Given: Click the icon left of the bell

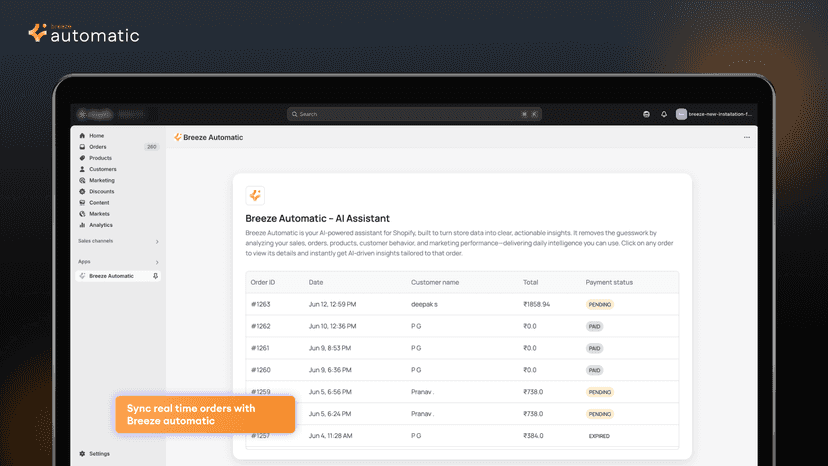Looking at the screenshot, I should 646,114.
